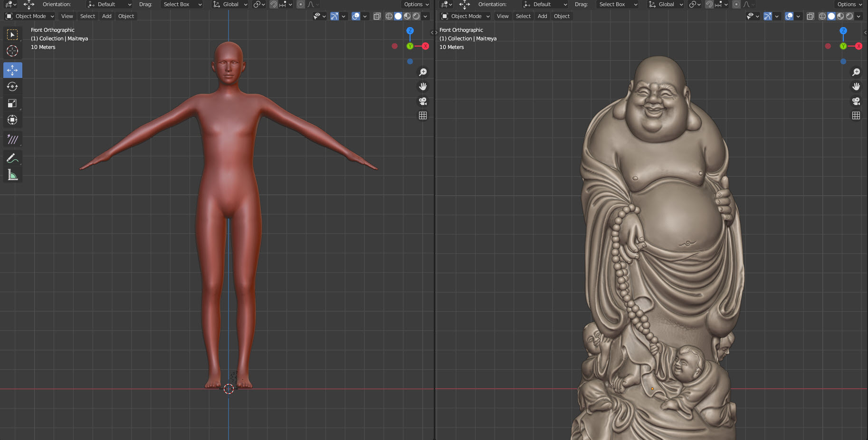The height and width of the screenshot is (440, 868).
Task: Open Object menu in left viewport
Action: pyautogui.click(x=126, y=16)
